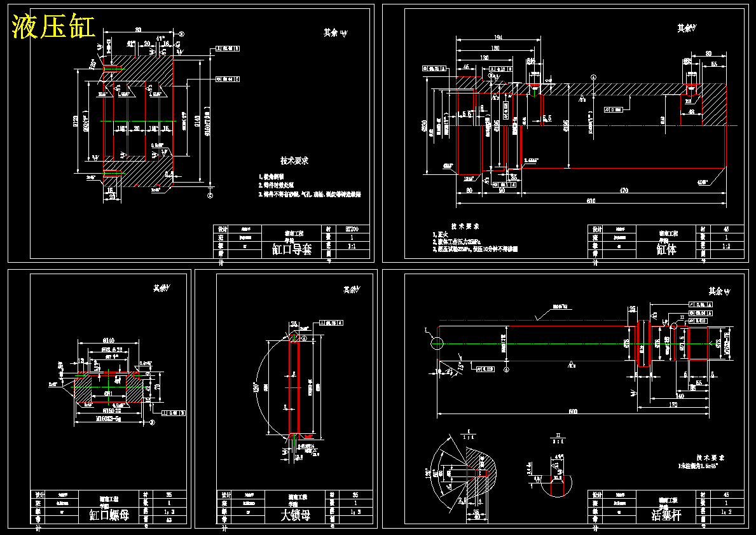
Task: Select the 600 length dimension of 活塞杆
Action: point(573,412)
